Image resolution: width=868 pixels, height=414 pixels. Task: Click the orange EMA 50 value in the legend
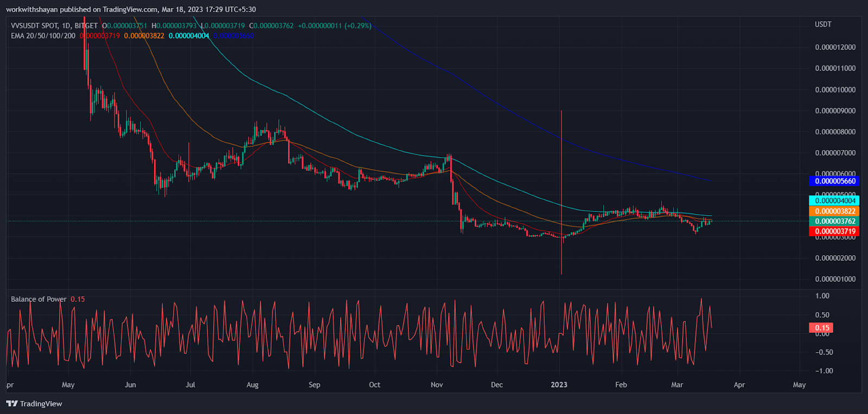point(144,36)
